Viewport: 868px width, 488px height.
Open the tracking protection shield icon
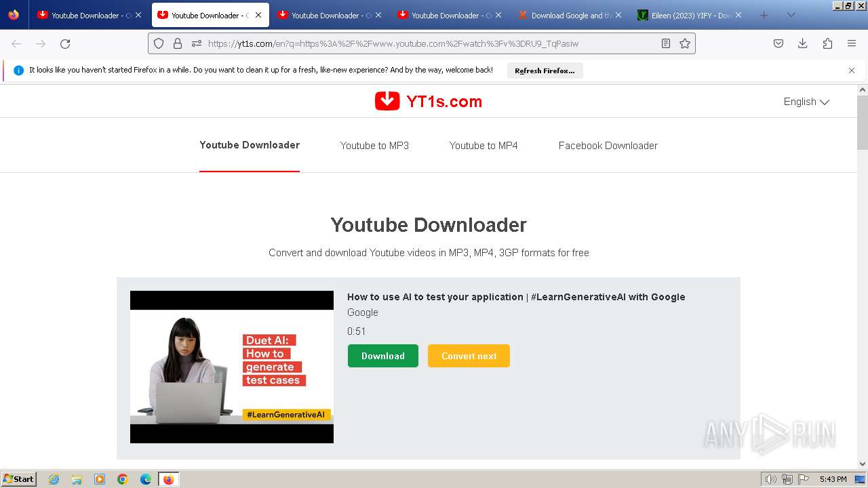[x=159, y=43]
